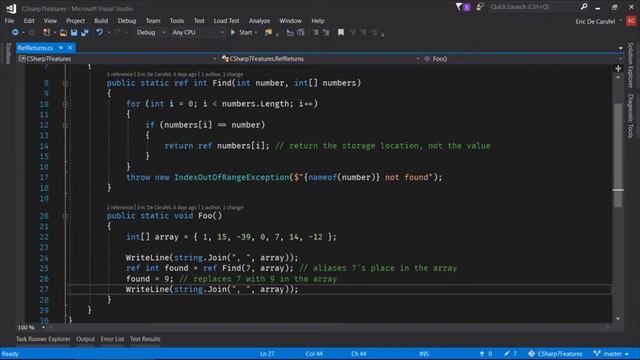Click the Navigate Forward arrow icon
The image size is (640, 360).
(x=31, y=32)
